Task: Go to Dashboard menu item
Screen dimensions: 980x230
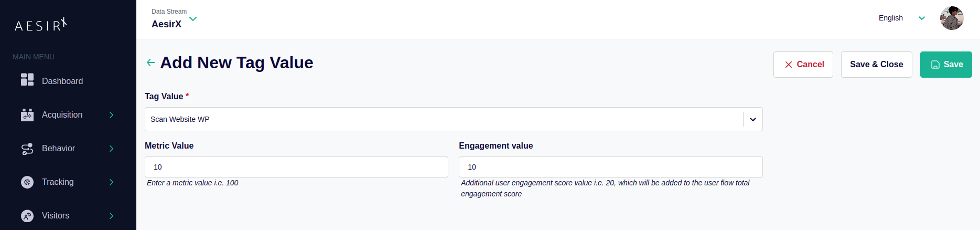Action: (x=62, y=81)
